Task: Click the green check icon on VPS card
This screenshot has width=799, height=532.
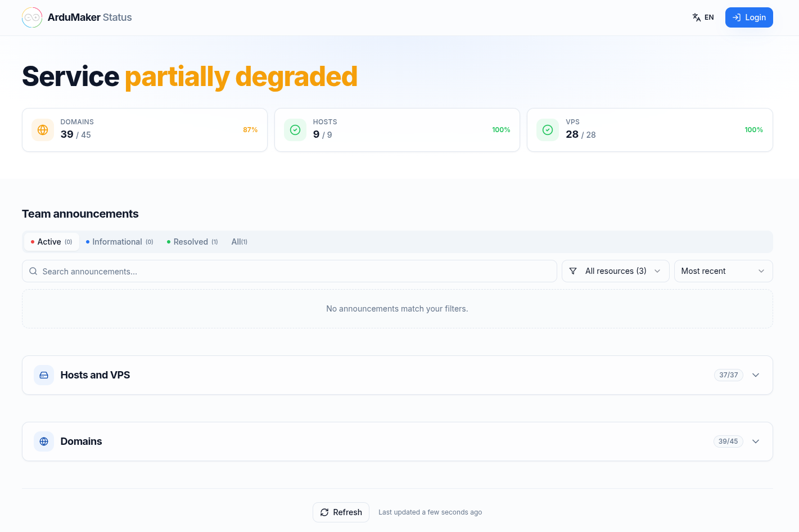Action: (x=548, y=130)
